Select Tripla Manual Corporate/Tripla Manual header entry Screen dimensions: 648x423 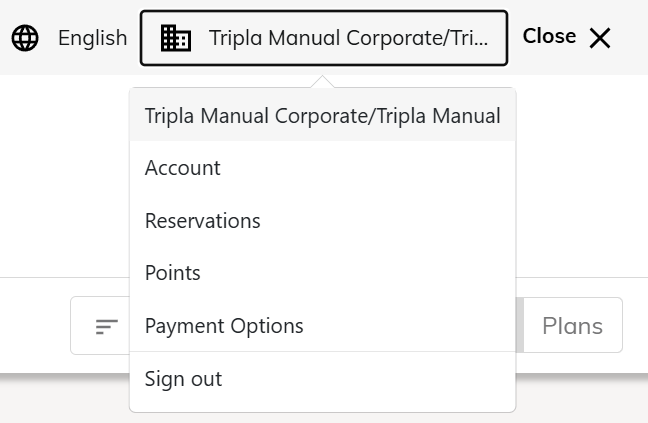pyautogui.click(x=322, y=115)
